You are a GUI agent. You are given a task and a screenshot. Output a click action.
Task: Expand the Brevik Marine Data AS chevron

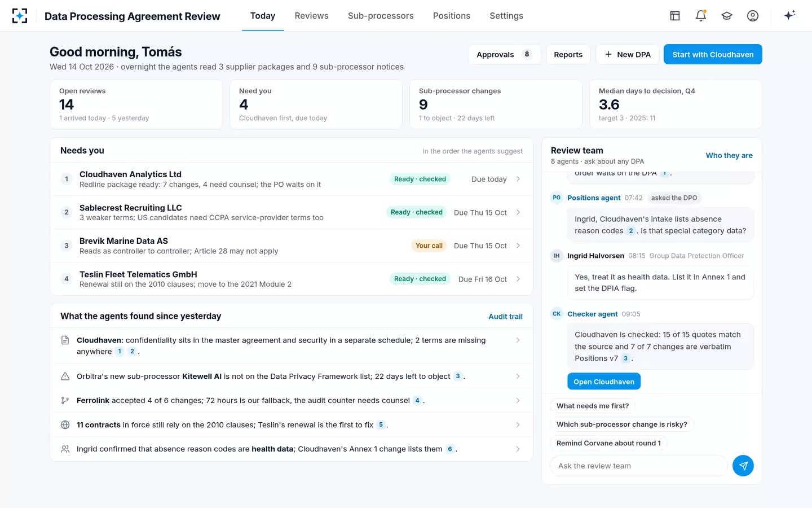pos(518,246)
